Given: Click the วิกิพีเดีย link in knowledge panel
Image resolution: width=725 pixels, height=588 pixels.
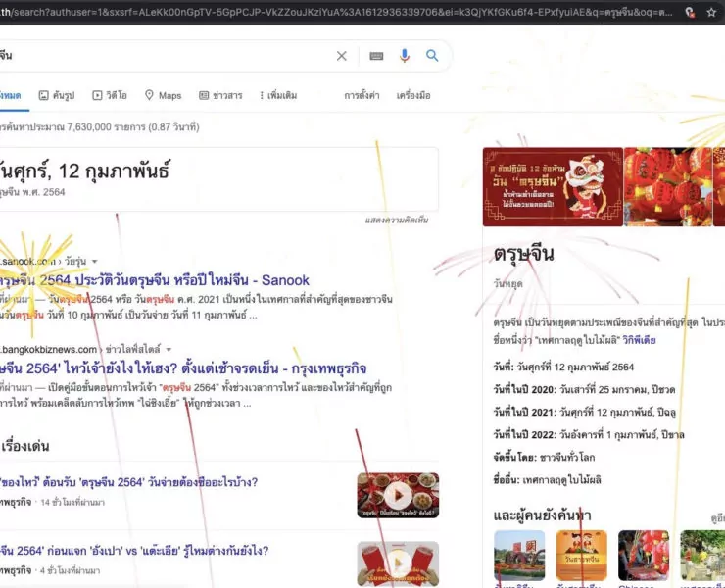Looking at the screenshot, I should coord(639,340).
